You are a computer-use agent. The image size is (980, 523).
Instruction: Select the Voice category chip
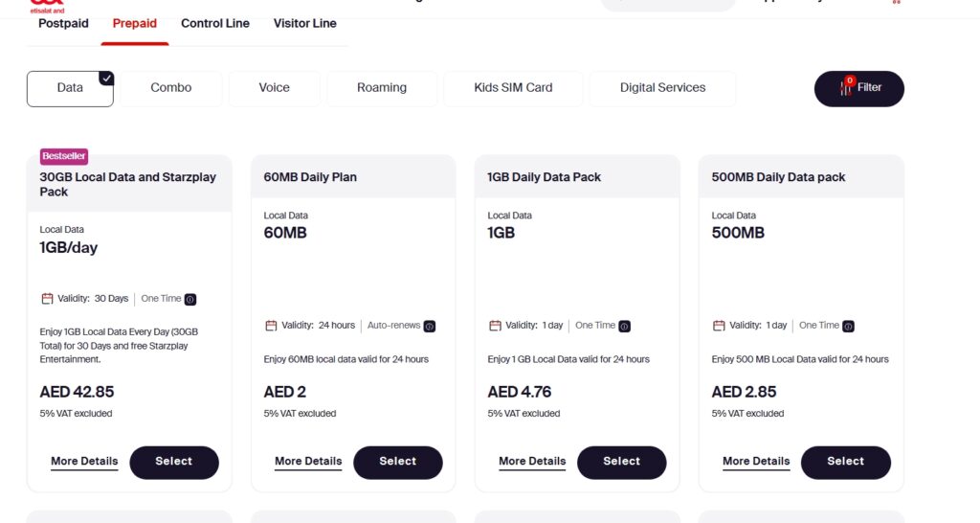pyautogui.click(x=274, y=88)
